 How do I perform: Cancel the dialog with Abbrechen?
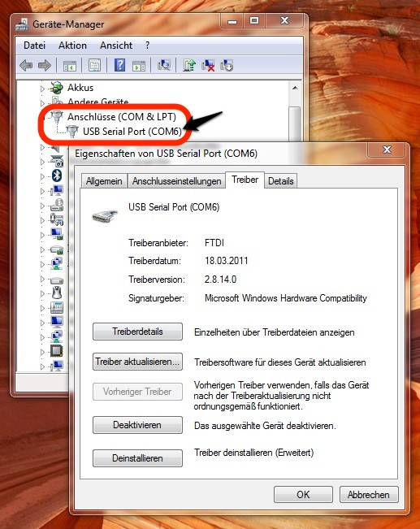coord(369,495)
